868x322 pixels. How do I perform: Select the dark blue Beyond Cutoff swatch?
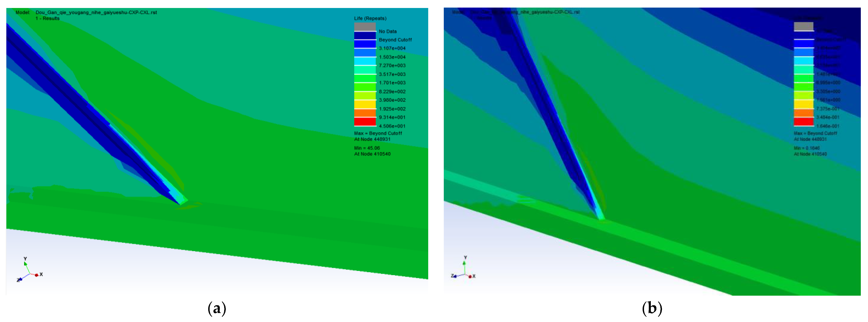click(x=365, y=35)
